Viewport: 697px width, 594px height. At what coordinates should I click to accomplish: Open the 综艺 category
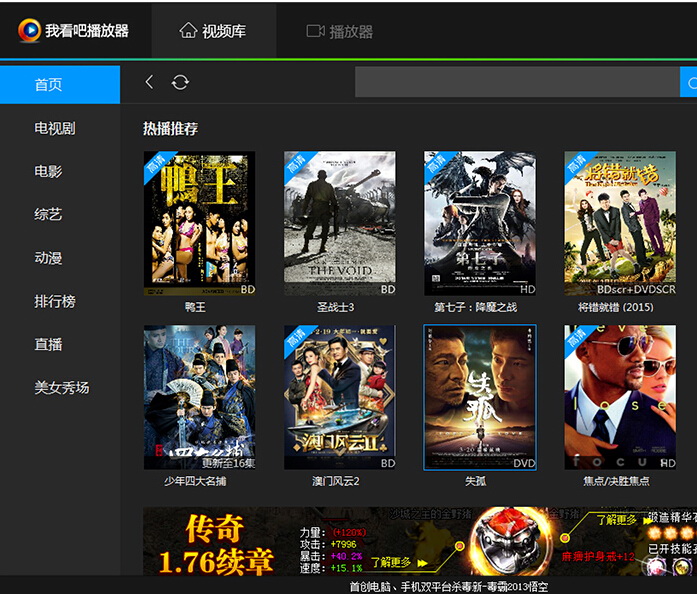pyautogui.click(x=48, y=214)
